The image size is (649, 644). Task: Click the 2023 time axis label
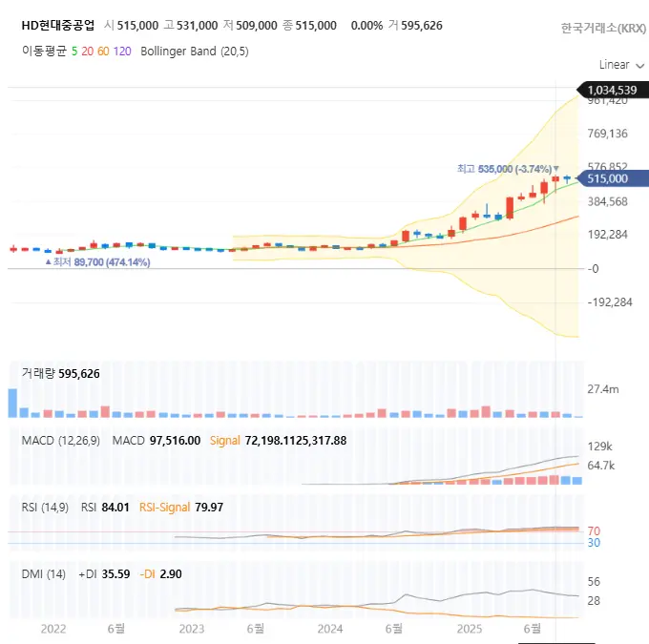point(192,629)
